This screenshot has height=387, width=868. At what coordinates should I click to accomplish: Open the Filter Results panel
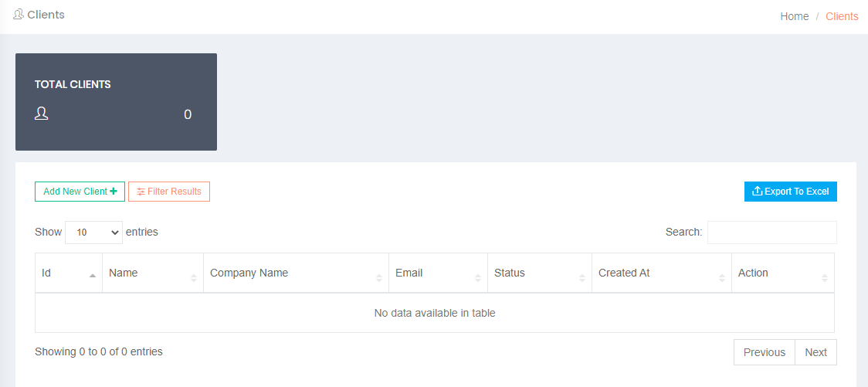click(169, 192)
